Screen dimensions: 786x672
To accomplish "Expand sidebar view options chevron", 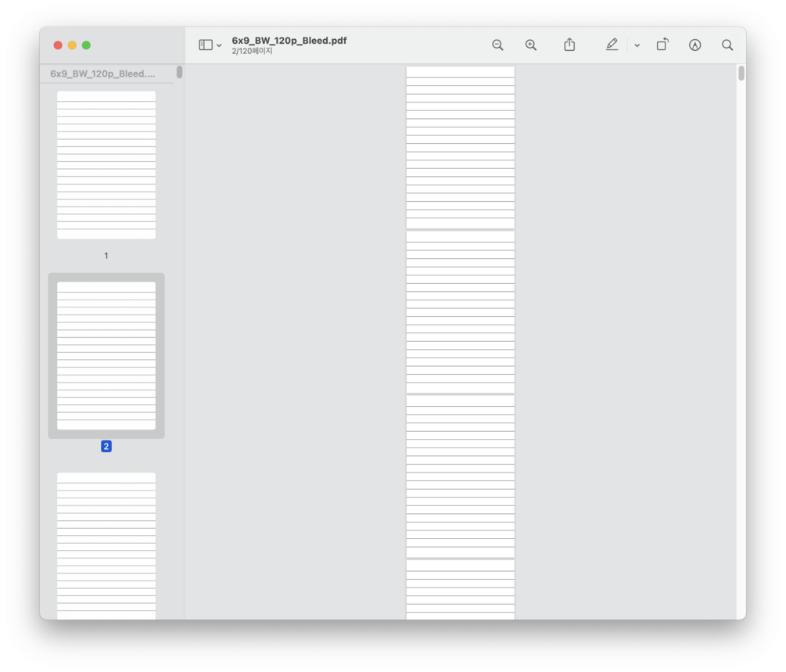I will point(219,45).
